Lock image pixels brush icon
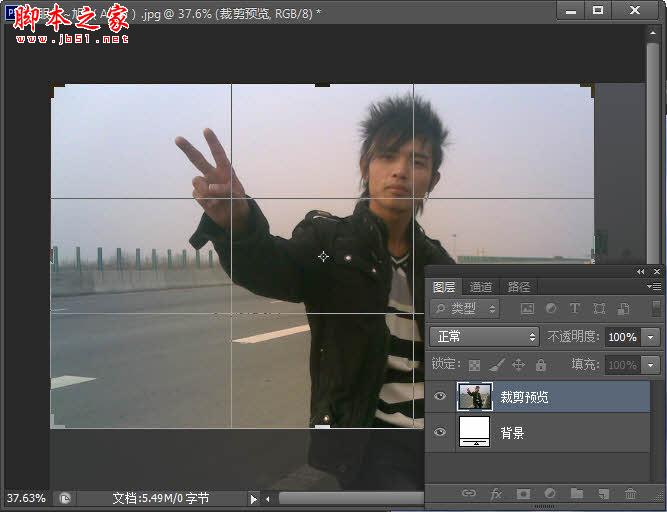Screen dimensions: 667x512 click(x=496, y=365)
